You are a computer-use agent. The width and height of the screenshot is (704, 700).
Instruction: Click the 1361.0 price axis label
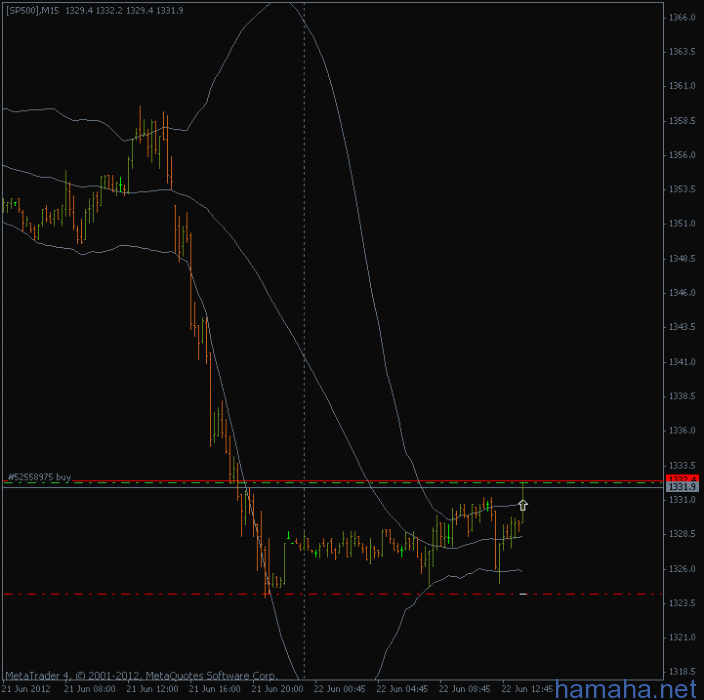(682, 86)
